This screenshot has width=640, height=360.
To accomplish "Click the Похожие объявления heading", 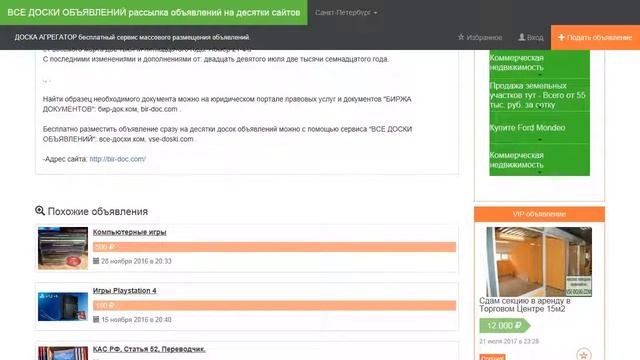I will 98,211.
